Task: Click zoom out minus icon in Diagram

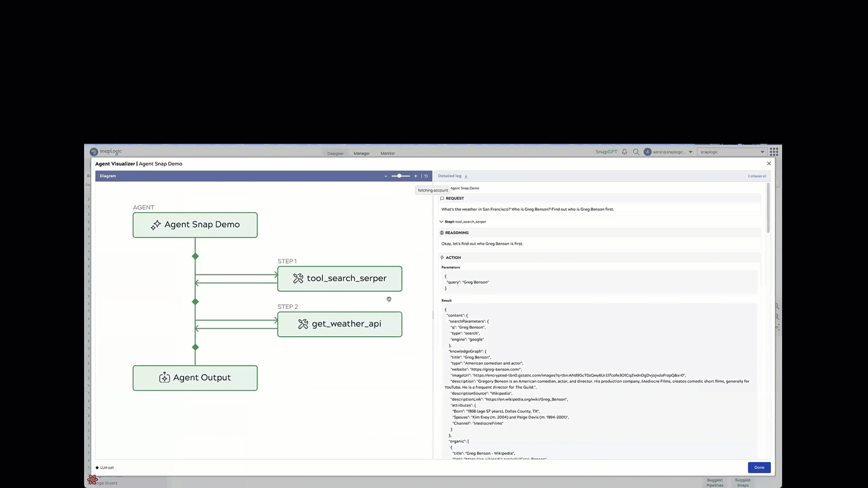Action: pyautogui.click(x=386, y=176)
